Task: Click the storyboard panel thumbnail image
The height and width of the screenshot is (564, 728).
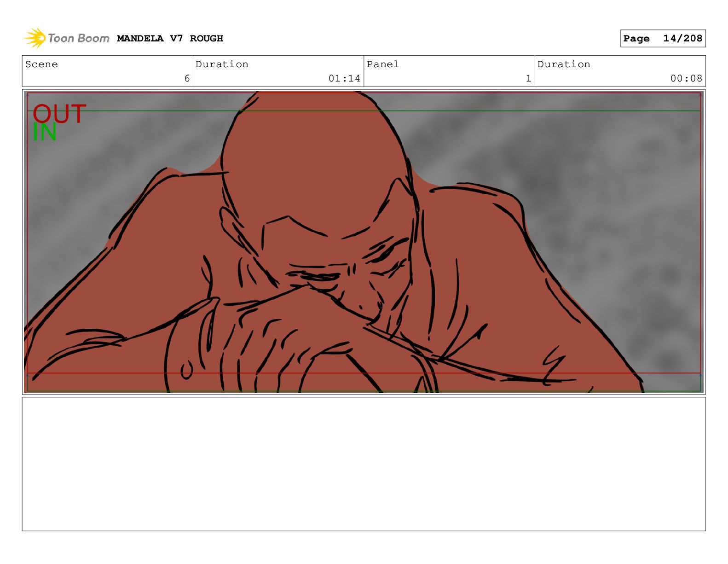Action: coord(364,242)
